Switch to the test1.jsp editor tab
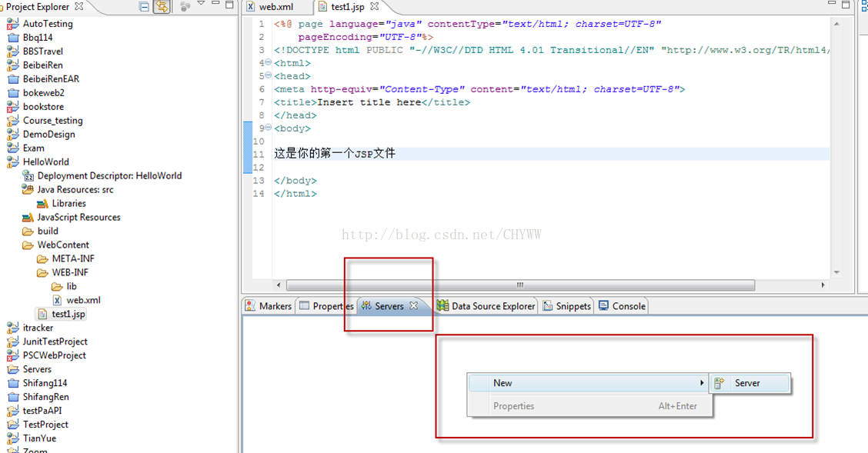This screenshot has width=868, height=453. point(348,7)
